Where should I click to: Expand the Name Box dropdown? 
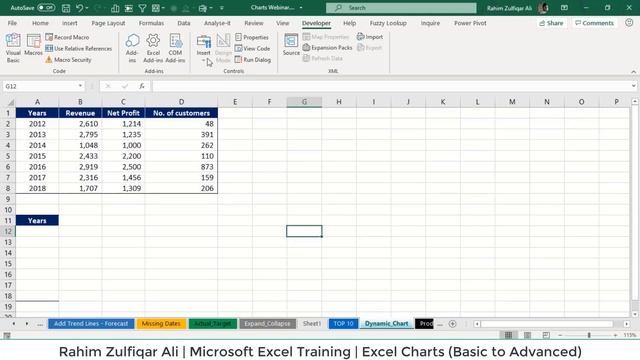pyautogui.click(x=80, y=86)
